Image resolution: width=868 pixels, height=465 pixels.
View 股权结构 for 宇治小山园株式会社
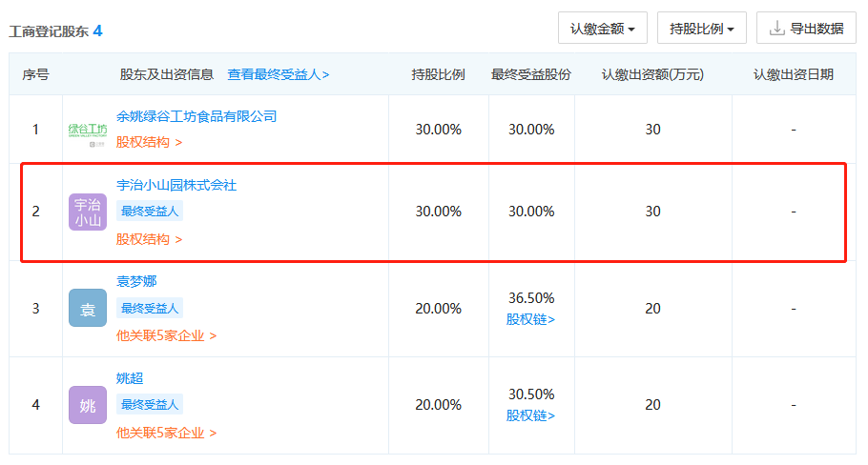point(149,239)
